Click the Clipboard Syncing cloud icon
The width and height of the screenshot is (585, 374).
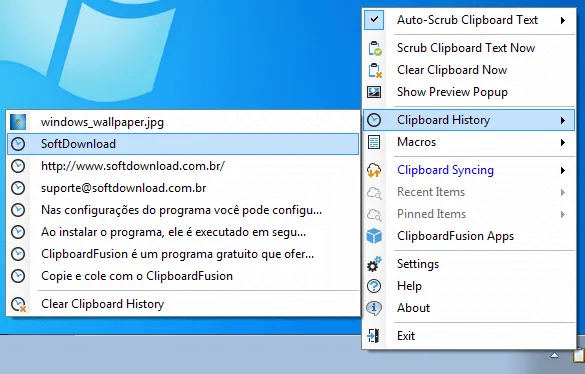374,170
